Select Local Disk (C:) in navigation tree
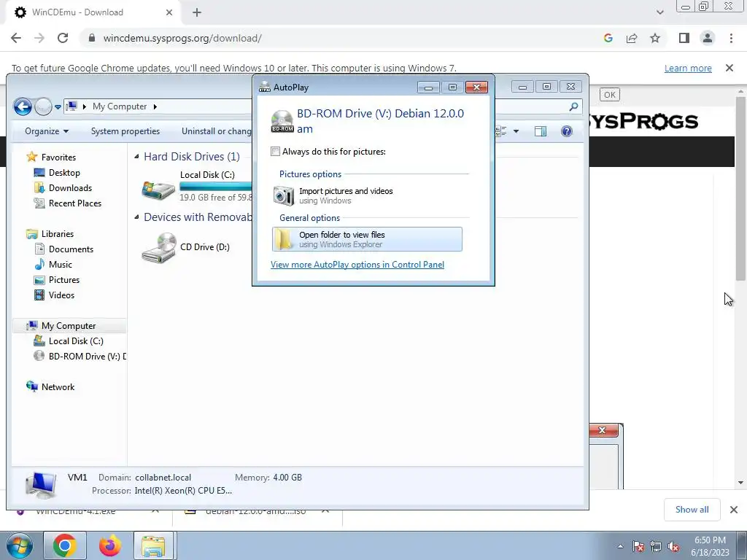 click(76, 341)
